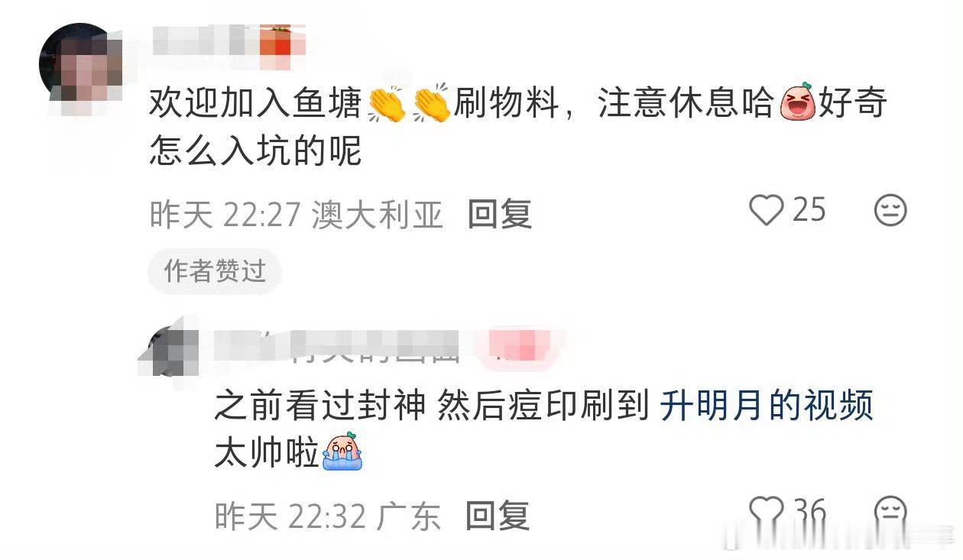This screenshot has width=963, height=560.
Task: Open 升明月的视频 search link
Action: pyautogui.click(x=767, y=406)
